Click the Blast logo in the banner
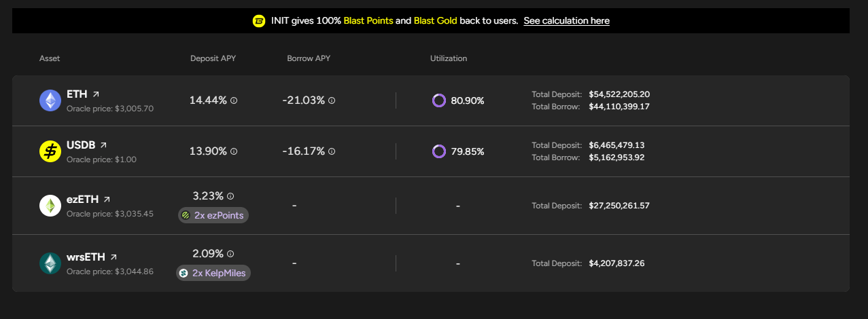 pyautogui.click(x=259, y=21)
